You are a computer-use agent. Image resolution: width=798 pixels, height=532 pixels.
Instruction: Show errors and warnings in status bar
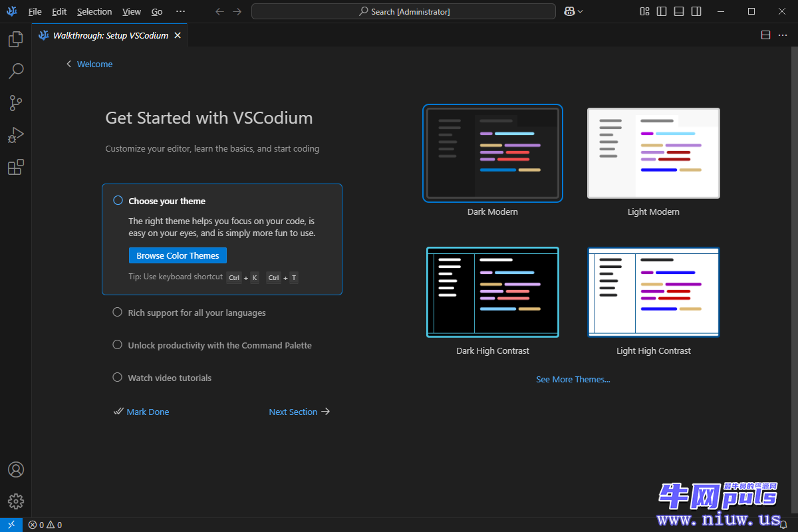[45, 525]
